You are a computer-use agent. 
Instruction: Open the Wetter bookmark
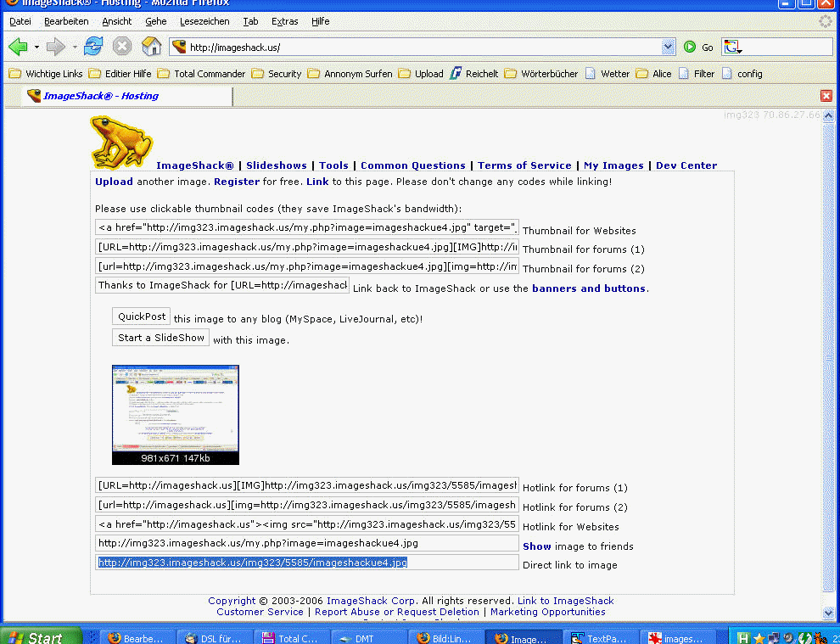click(607, 74)
